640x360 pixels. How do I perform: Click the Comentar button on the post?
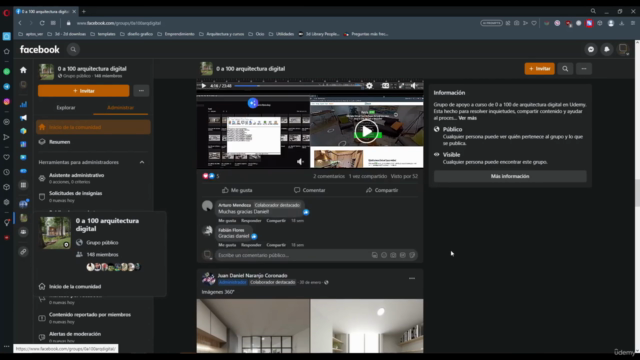pyautogui.click(x=309, y=190)
